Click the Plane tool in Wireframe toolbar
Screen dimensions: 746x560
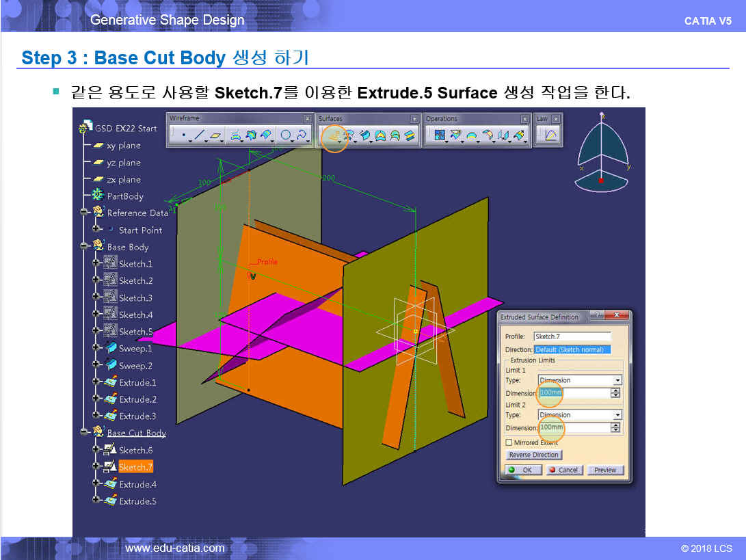[215, 136]
